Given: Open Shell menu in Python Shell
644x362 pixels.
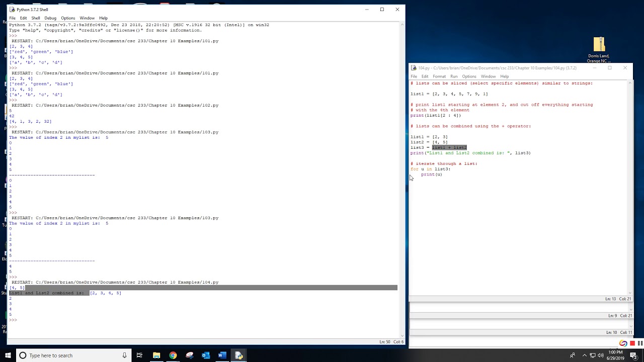Looking at the screenshot, I should [36, 18].
